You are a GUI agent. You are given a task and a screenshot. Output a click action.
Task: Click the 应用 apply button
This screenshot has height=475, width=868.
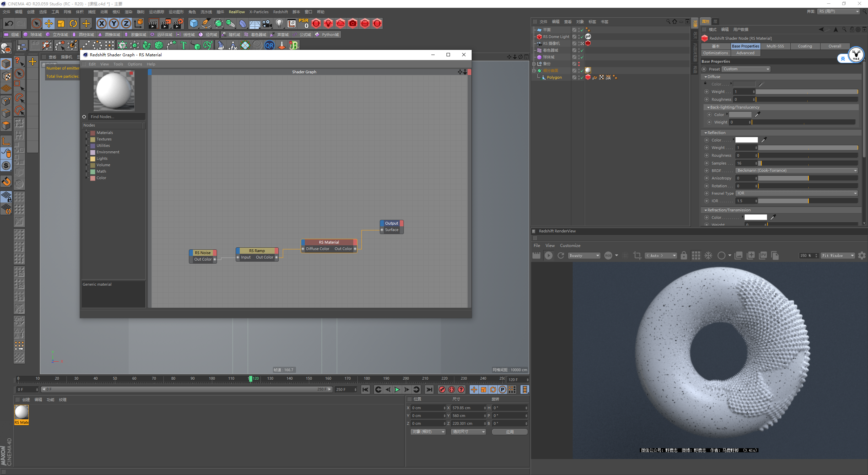(509, 432)
